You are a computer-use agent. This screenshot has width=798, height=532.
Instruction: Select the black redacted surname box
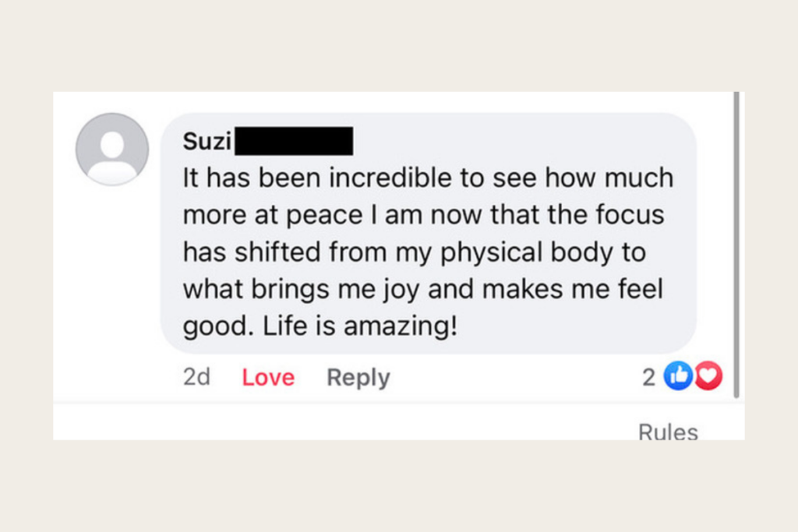coord(294,141)
